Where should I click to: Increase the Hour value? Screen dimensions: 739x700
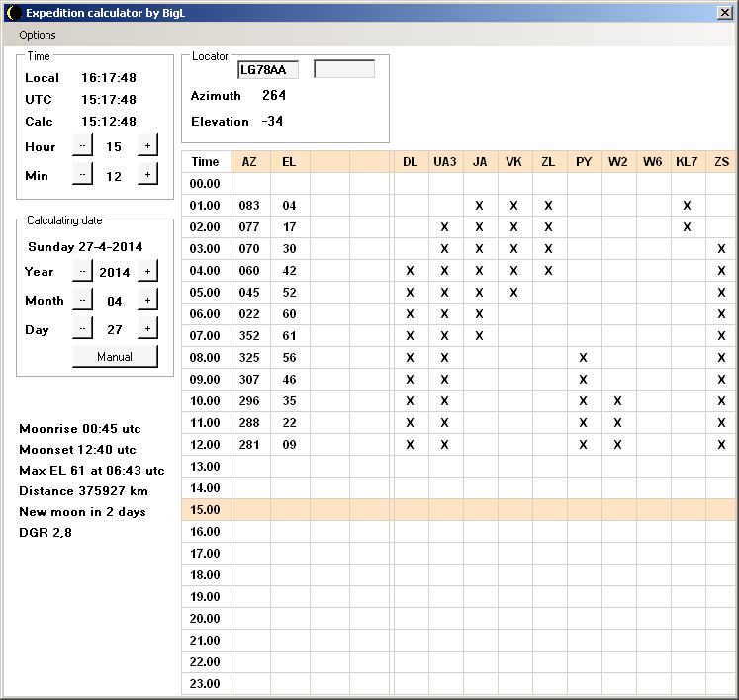coord(147,146)
